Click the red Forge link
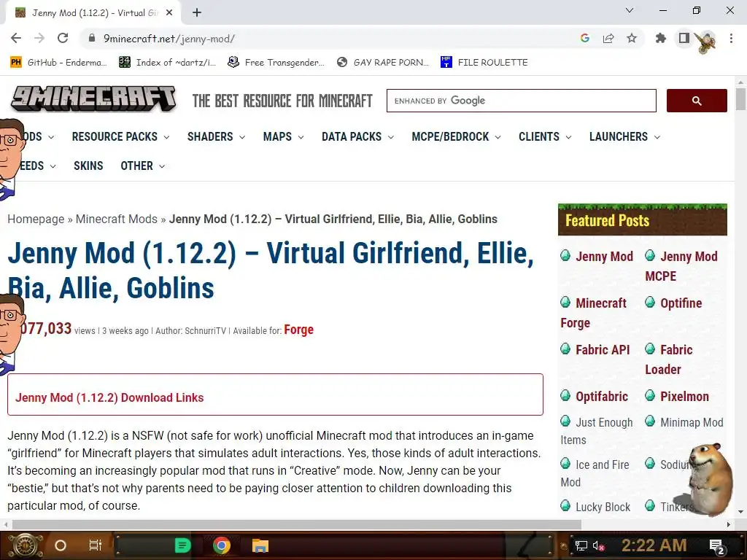The width and height of the screenshot is (747, 560). click(x=298, y=330)
